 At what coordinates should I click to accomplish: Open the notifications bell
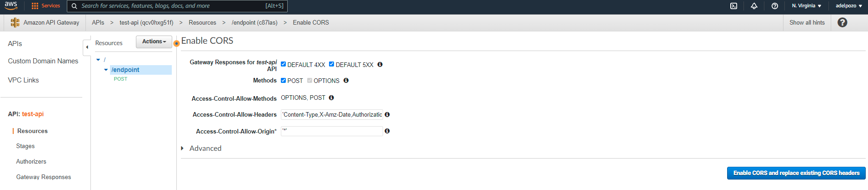click(754, 6)
